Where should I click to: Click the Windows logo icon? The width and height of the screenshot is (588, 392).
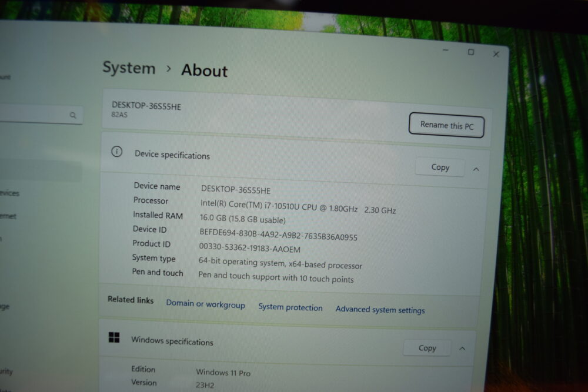[114, 337]
